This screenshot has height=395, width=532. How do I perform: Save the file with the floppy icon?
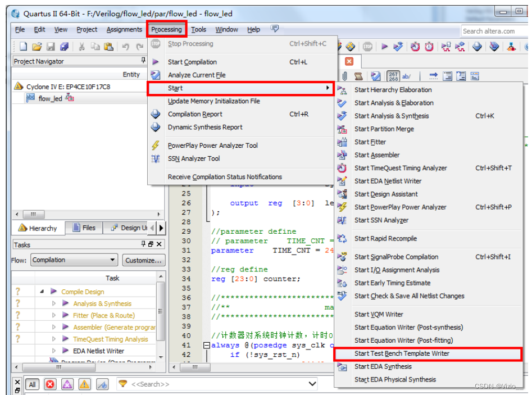(x=51, y=46)
